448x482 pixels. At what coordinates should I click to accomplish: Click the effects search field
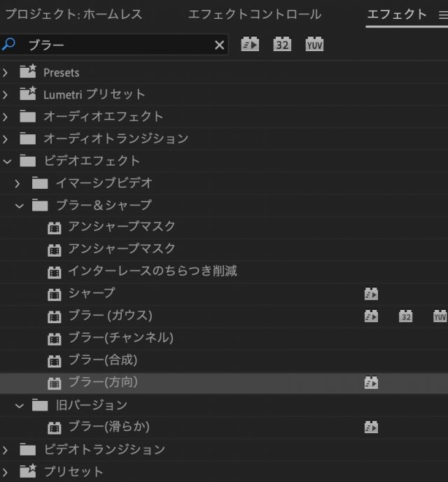point(119,45)
